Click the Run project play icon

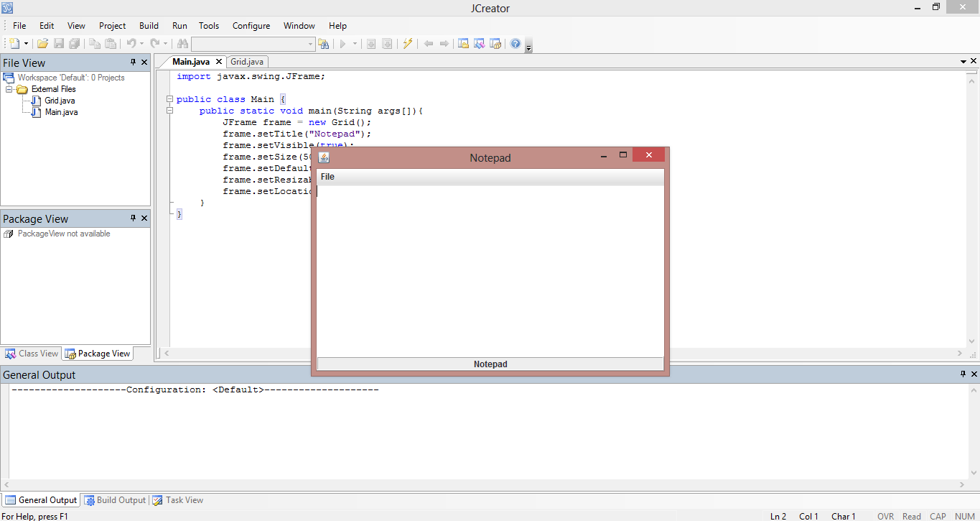[343, 44]
